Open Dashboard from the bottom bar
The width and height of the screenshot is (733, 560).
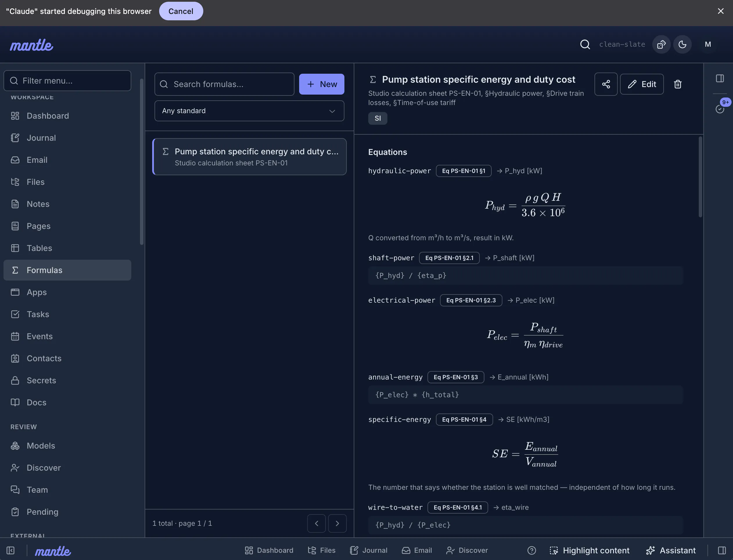[x=269, y=550]
